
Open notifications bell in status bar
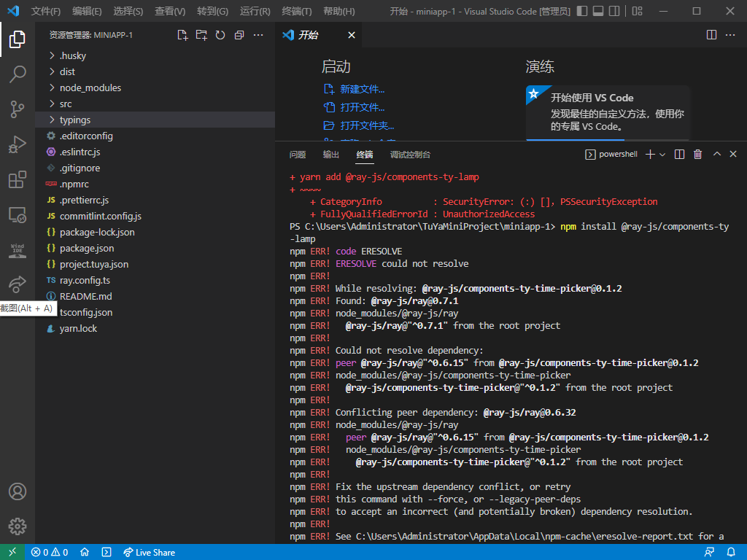tap(731, 553)
